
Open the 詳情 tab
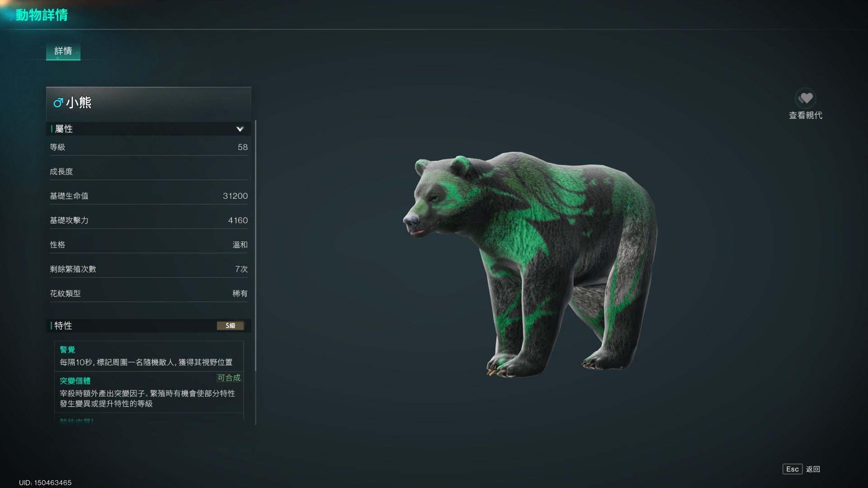pos(63,51)
